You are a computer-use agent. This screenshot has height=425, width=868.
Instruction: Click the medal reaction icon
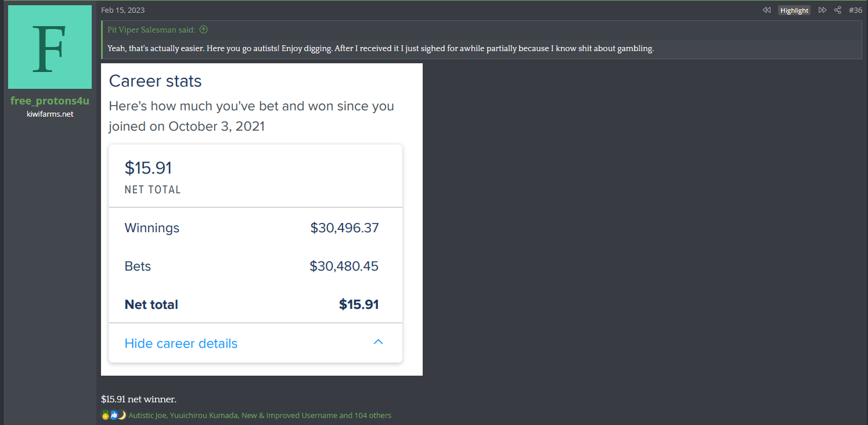pos(105,415)
